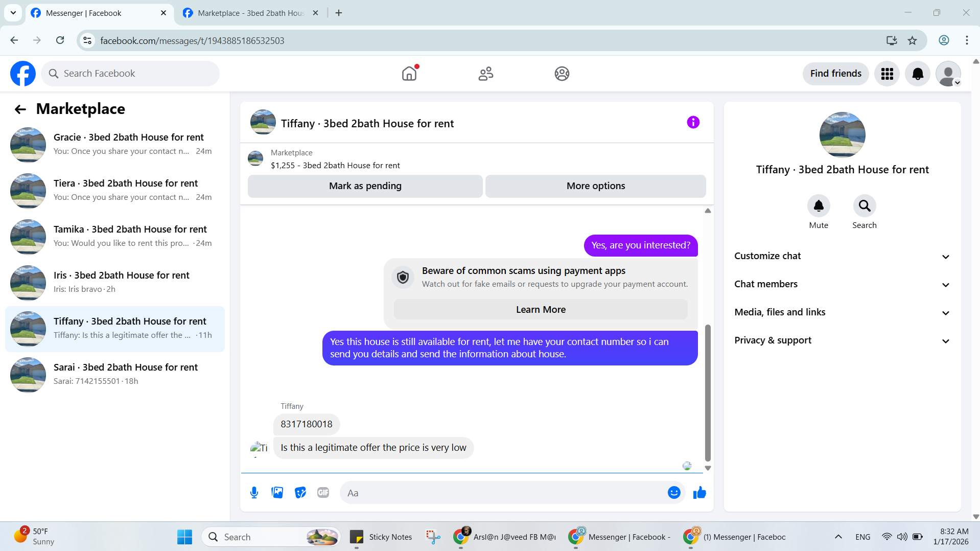Reload page with browser refresh icon

[60, 40]
